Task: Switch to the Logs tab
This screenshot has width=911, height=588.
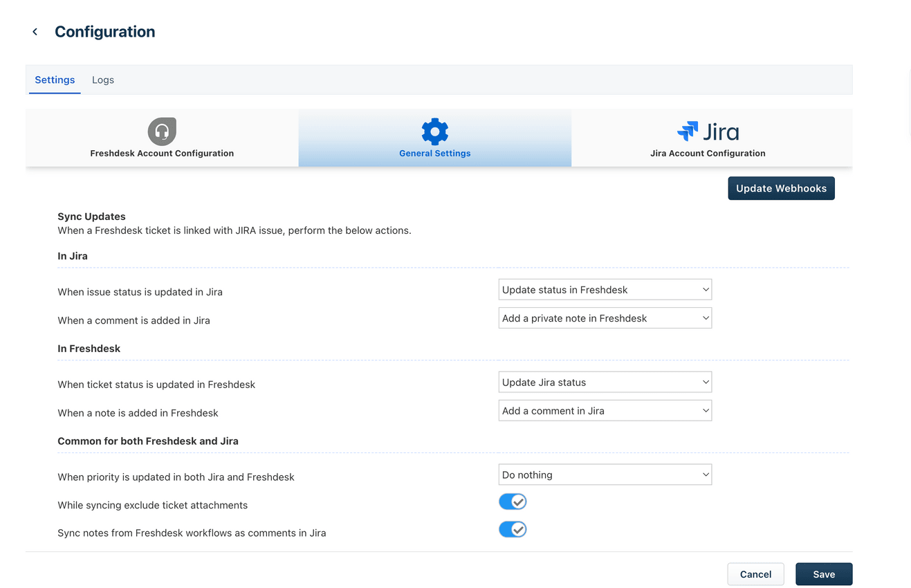Action: click(x=102, y=80)
